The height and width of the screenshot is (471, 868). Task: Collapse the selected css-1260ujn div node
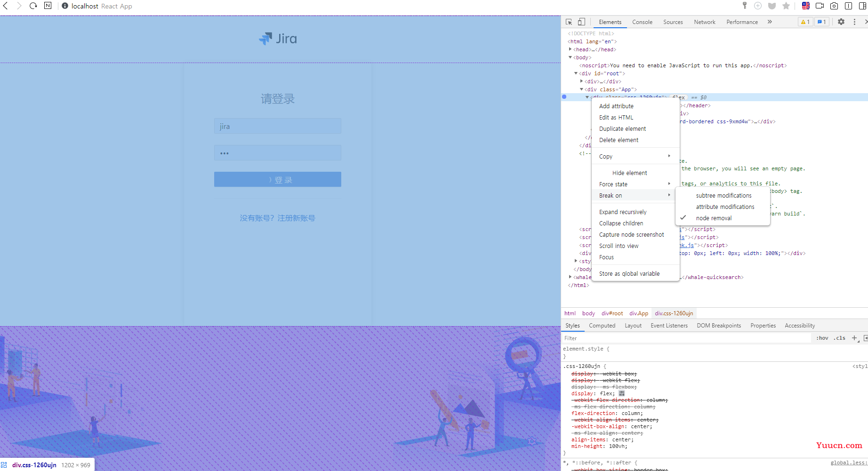587,97
